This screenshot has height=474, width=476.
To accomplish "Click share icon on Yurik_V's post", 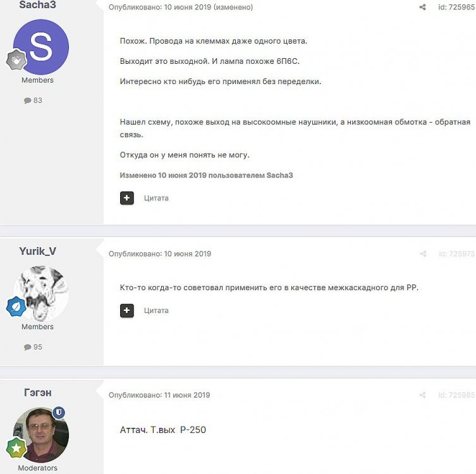I will pyautogui.click(x=423, y=254).
